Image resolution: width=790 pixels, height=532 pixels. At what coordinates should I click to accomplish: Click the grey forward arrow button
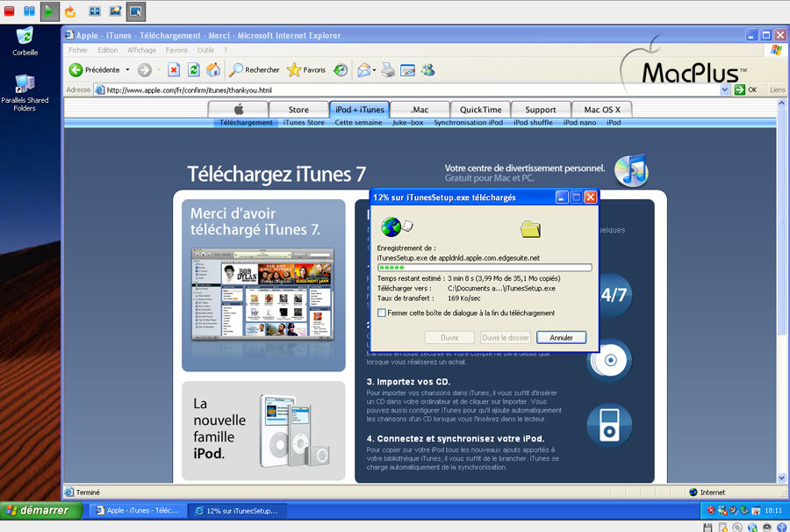tap(145, 70)
